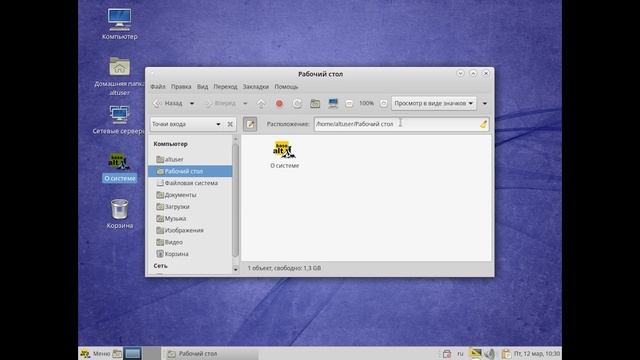Zoom in with the plus icon
Screen dimensions: 640x360
(x=383, y=104)
